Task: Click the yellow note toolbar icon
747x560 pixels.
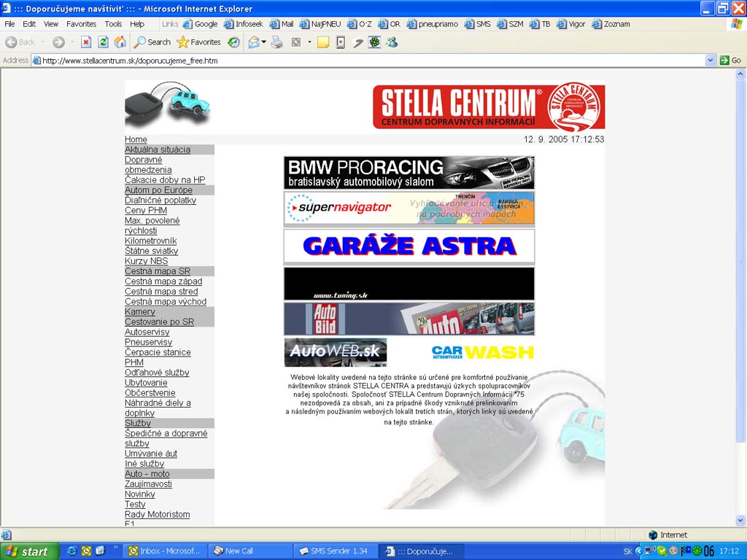Action: (x=323, y=42)
